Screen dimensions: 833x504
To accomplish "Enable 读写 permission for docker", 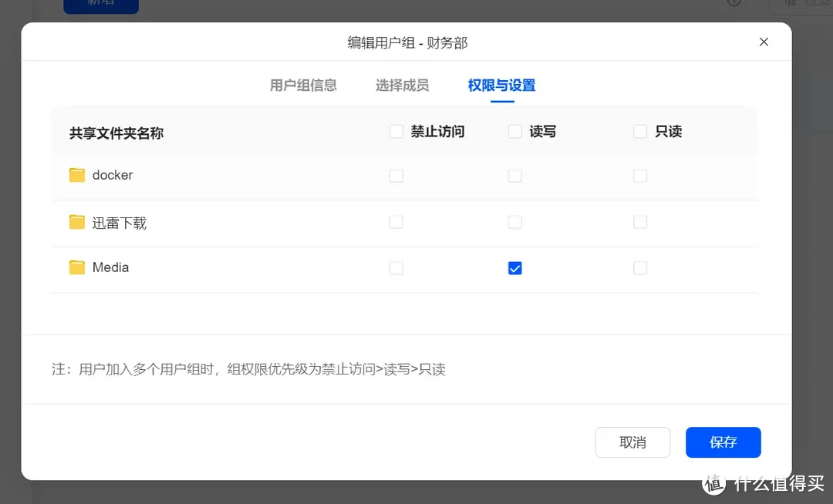I will click(514, 175).
